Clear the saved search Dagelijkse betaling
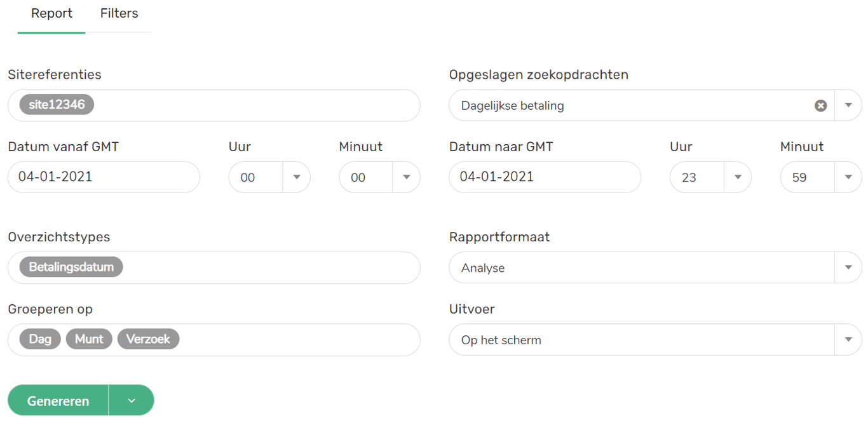This screenshot has width=868, height=437. tap(820, 105)
